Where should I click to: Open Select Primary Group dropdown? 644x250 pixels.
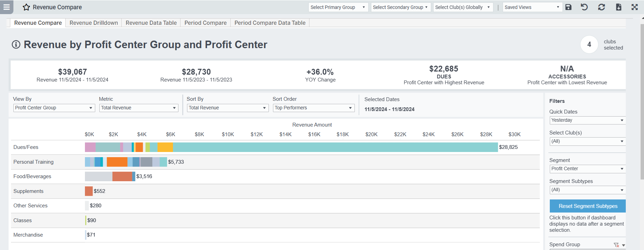(x=338, y=7)
